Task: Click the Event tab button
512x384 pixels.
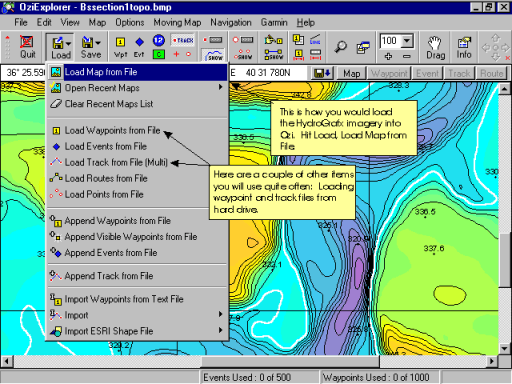Action: (427, 73)
